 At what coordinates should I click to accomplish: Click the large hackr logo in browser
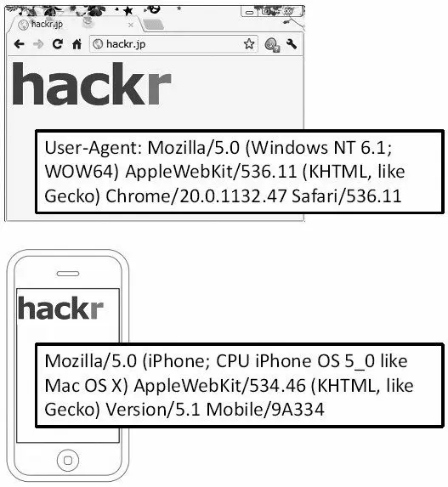click(x=92, y=84)
